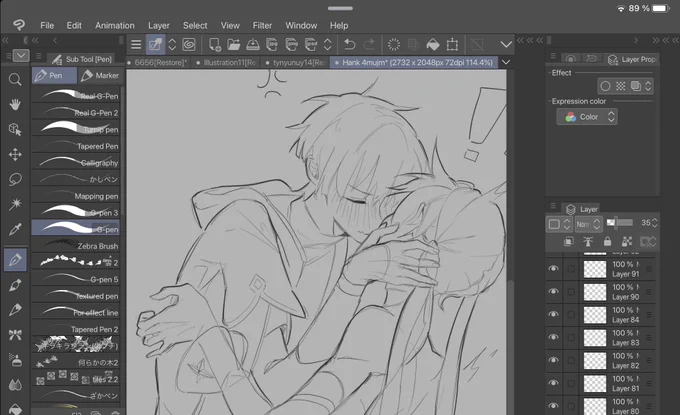Choose the Textured pen brush
The height and width of the screenshot is (415, 680).
[76, 296]
